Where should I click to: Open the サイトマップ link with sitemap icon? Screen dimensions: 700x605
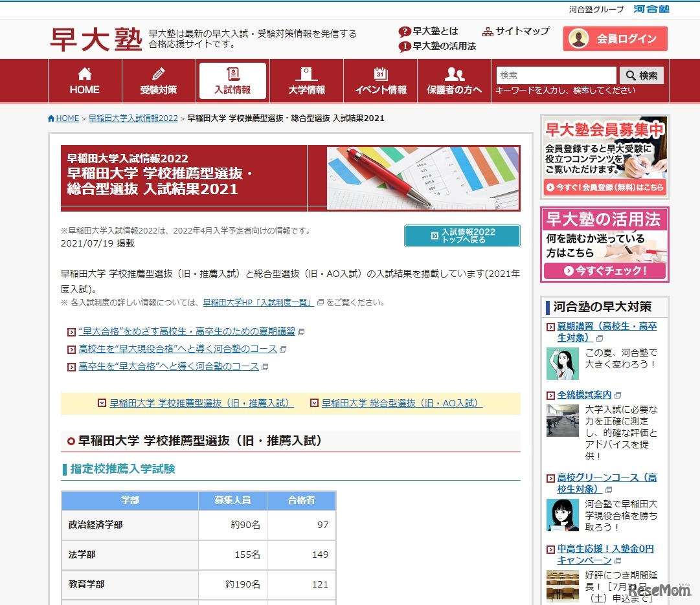click(516, 31)
